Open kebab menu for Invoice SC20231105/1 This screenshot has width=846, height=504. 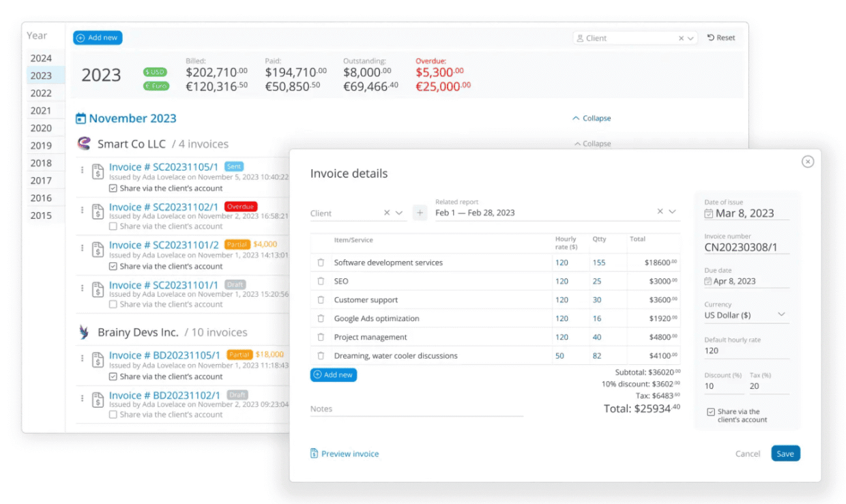pyautogui.click(x=83, y=170)
